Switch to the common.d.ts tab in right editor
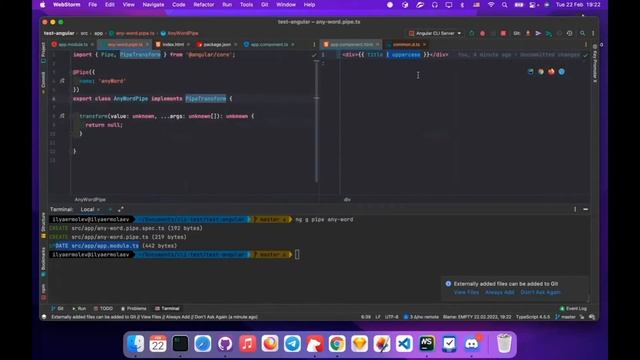The width and height of the screenshot is (640, 360). pyautogui.click(x=406, y=44)
